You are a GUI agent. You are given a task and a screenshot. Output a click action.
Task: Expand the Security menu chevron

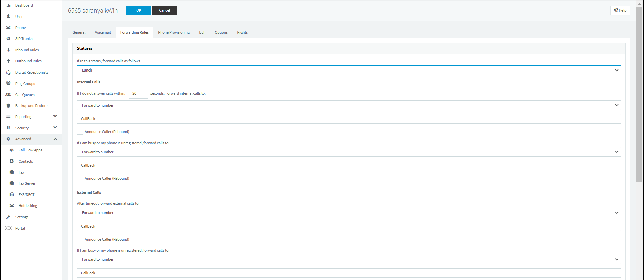pyautogui.click(x=55, y=127)
